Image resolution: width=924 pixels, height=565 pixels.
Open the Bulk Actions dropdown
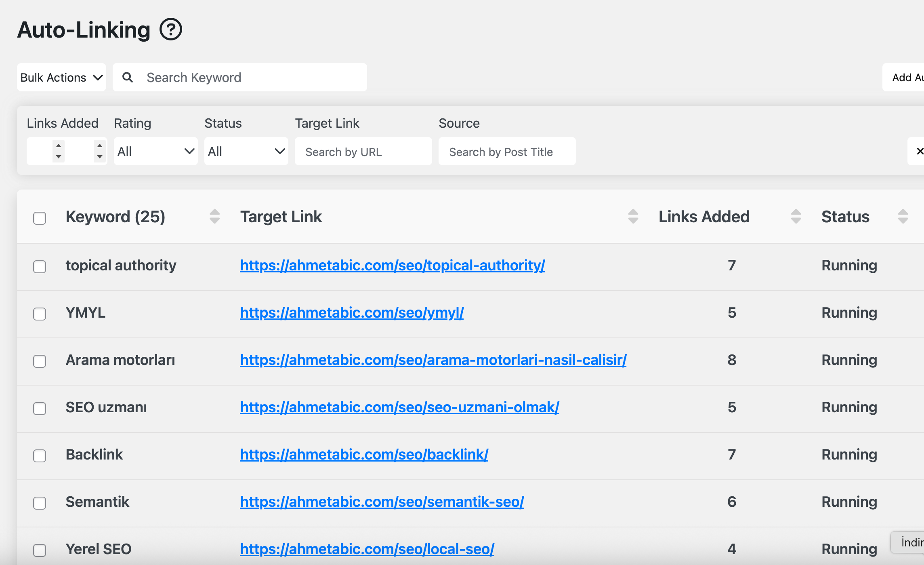pyautogui.click(x=61, y=77)
